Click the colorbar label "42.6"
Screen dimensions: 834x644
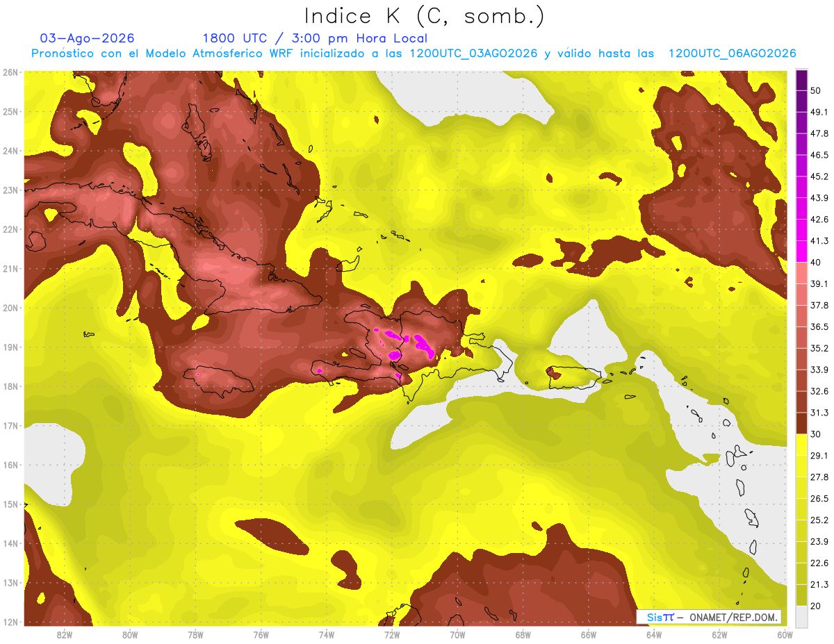coord(819,220)
